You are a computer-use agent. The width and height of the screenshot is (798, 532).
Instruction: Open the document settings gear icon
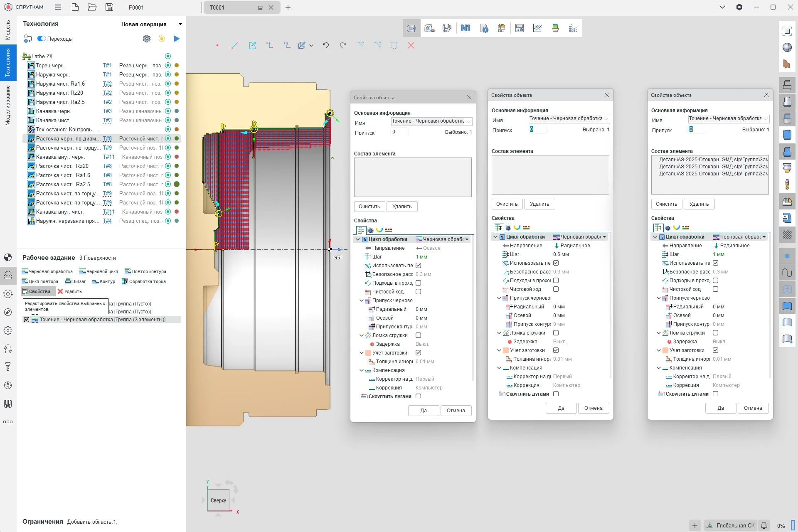pyautogui.click(x=484, y=28)
